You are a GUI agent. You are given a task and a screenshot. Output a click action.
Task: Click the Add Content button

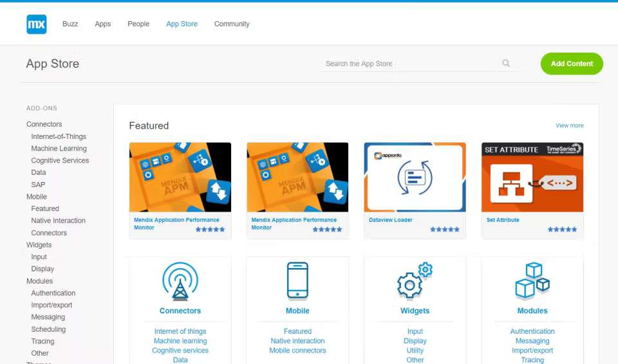(572, 64)
